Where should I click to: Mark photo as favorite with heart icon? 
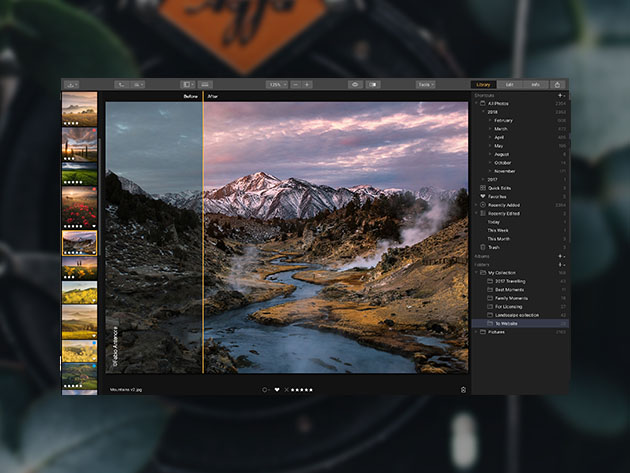[x=277, y=389]
